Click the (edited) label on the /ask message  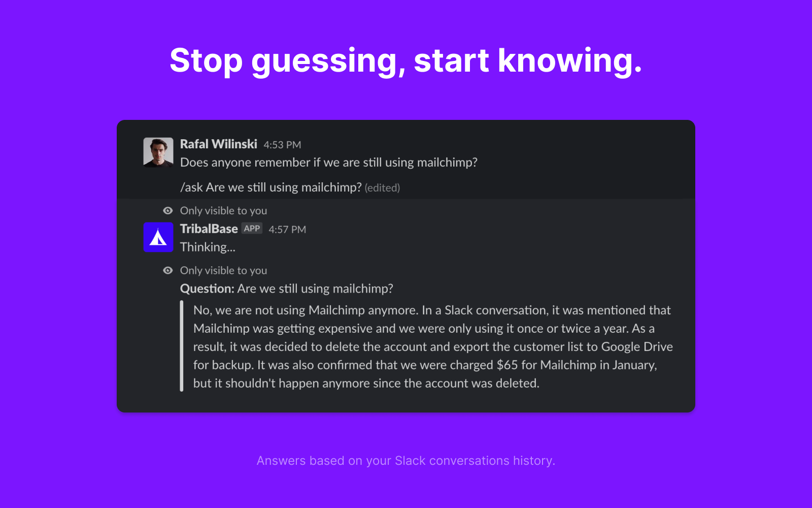coord(382,188)
